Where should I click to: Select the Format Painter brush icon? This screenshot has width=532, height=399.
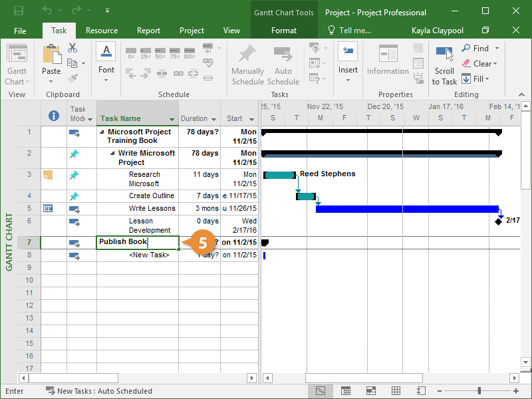(x=72, y=78)
